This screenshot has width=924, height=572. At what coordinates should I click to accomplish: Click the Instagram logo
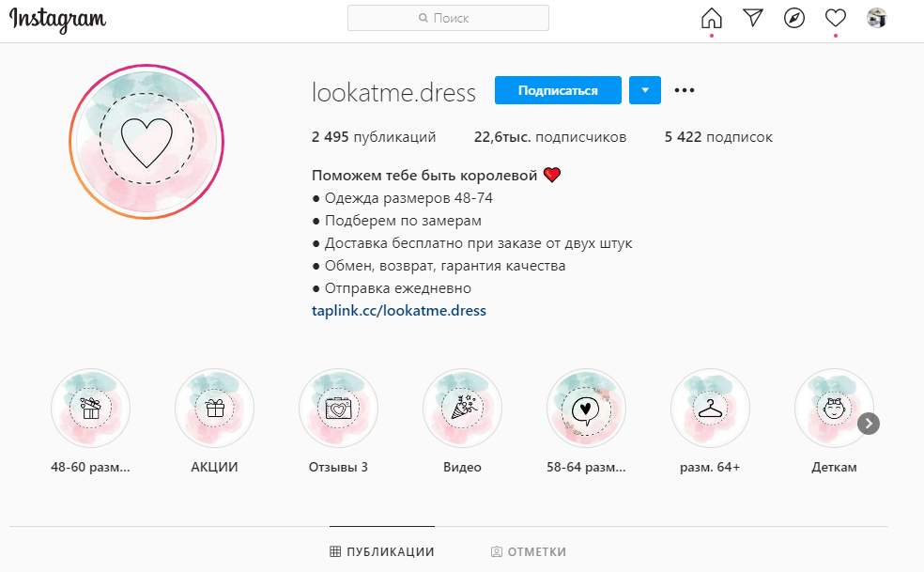[x=57, y=20]
